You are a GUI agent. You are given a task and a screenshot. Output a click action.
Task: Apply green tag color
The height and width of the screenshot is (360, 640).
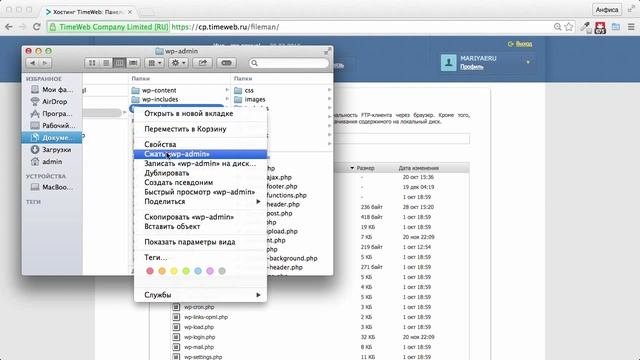pyautogui.click(x=186, y=271)
